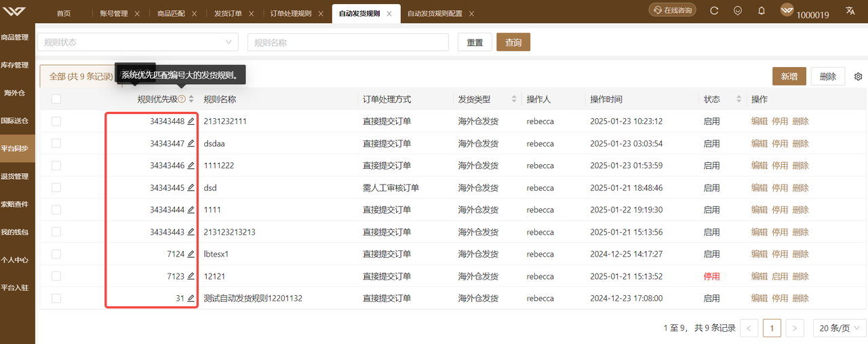The width and height of the screenshot is (868, 344).
Task: Edit priority pencil icon for 34343446
Action: pos(191,166)
